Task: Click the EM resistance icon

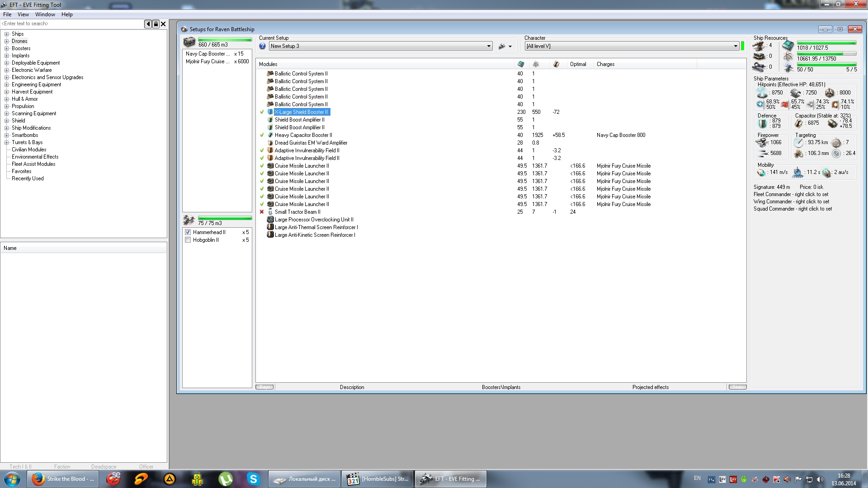Action: tap(760, 104)
